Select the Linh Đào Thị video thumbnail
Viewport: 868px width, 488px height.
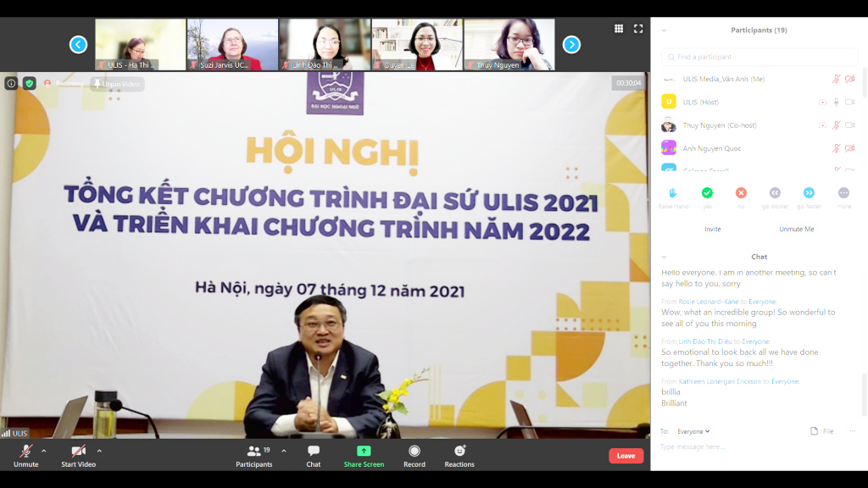(x=325, y=44)
